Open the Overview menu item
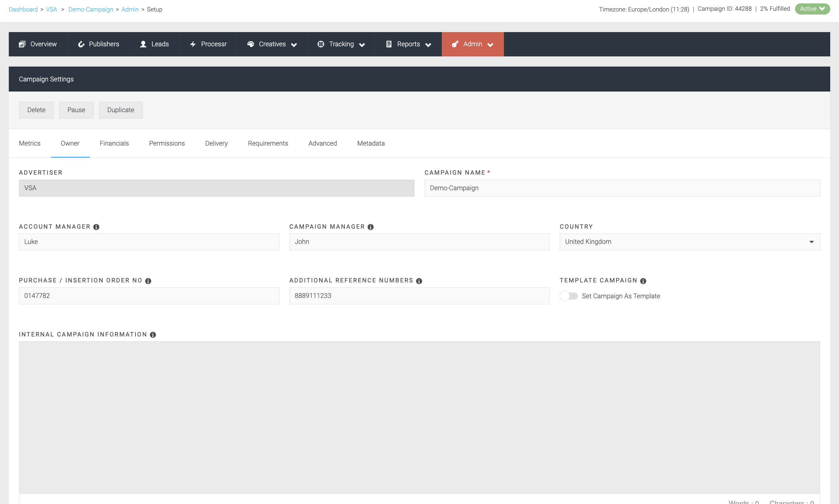The image size is (839, 504). click(38, 44)
